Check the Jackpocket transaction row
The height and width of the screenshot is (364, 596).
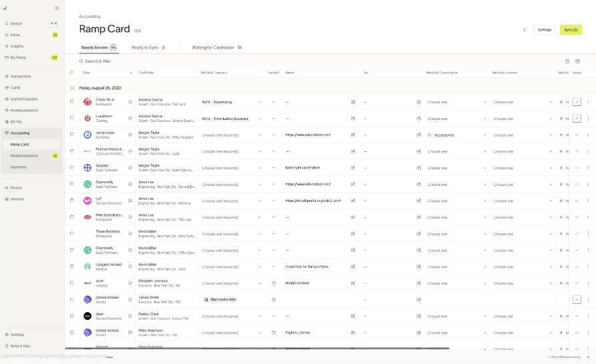tap(72, 135)
